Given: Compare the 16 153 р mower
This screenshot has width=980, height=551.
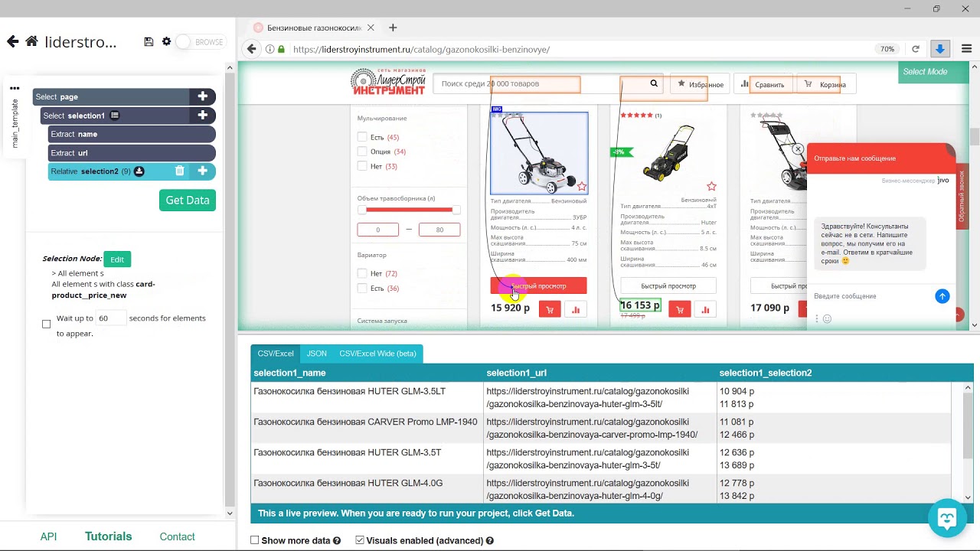Looking at the screenshot, I should [705, 309].
